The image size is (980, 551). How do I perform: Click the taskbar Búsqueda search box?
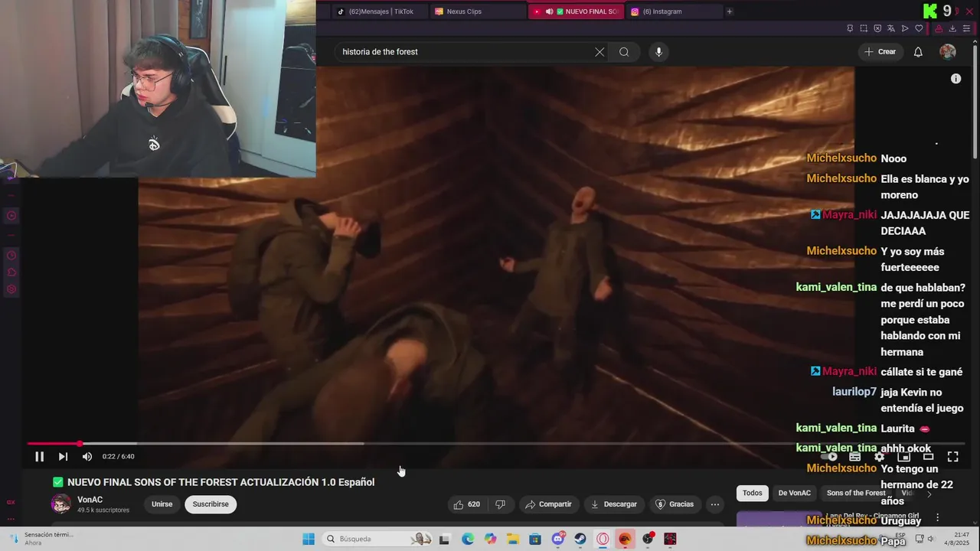(x=377, y=539)
